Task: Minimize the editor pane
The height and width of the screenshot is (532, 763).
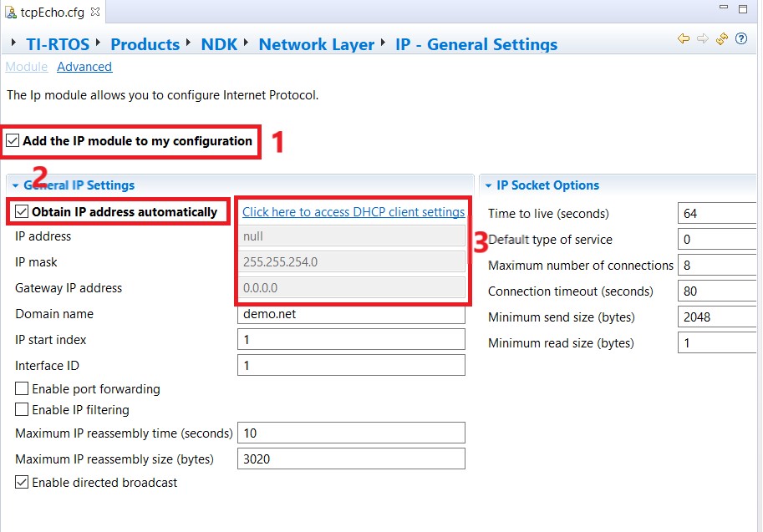Action: coord(724,9)
